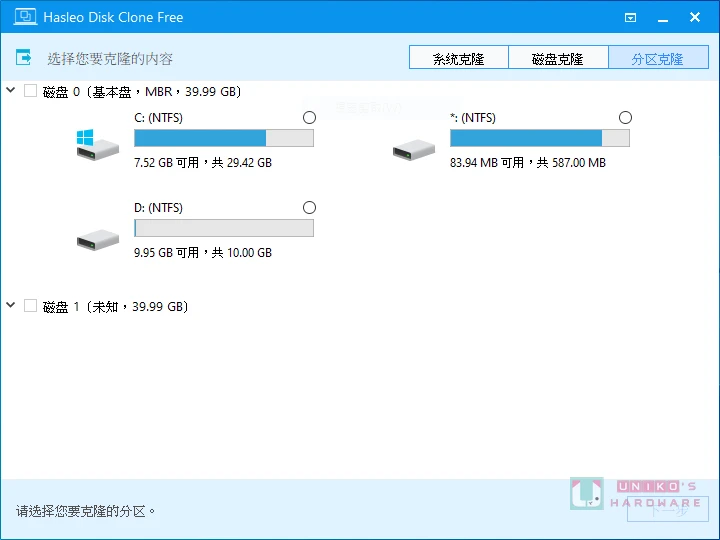720x540 pixels.
Task: Switch to the 分区克隆 tab
Action: pyautogui.click(x=658, y=57)
